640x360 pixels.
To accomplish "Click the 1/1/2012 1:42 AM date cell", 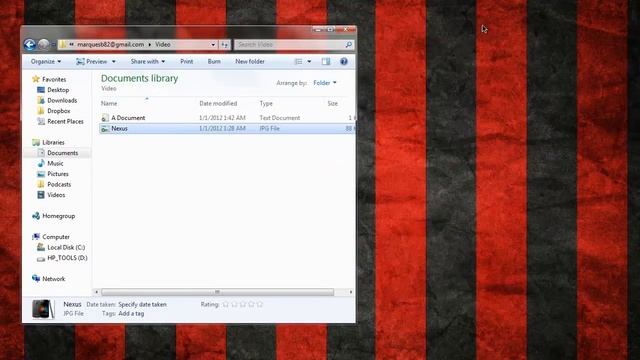I will [222, 118].
